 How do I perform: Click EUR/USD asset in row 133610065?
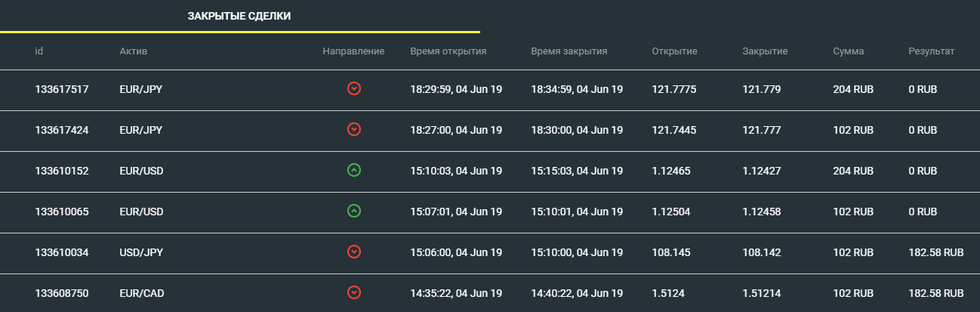point(141,212)
